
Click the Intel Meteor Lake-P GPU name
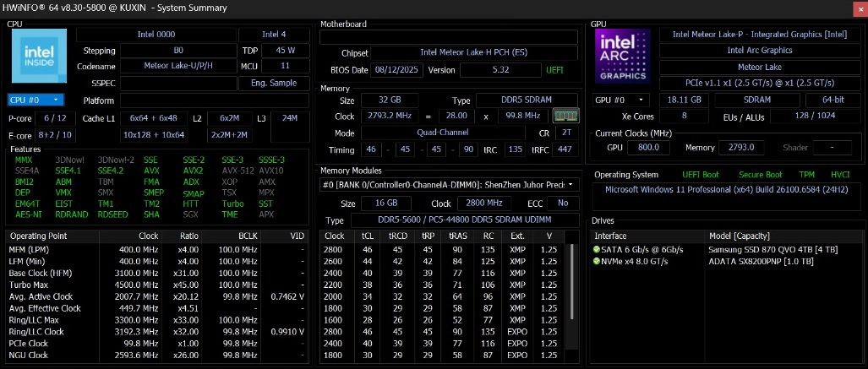tap(760, 35)
